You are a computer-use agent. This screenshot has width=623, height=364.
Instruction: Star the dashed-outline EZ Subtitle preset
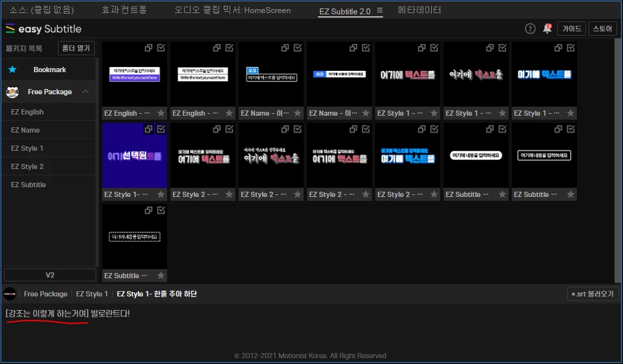click(161, 276)
